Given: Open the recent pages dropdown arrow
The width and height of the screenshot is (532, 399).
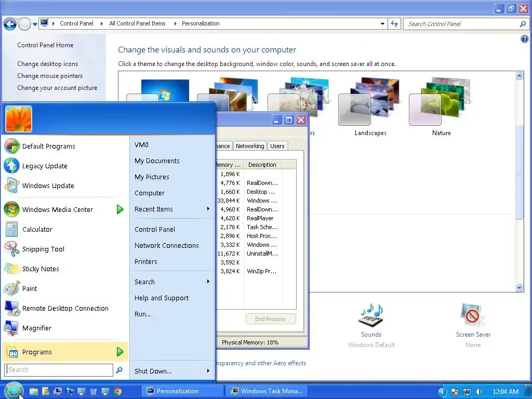Looking at the screenshot, I should [35, 24].
